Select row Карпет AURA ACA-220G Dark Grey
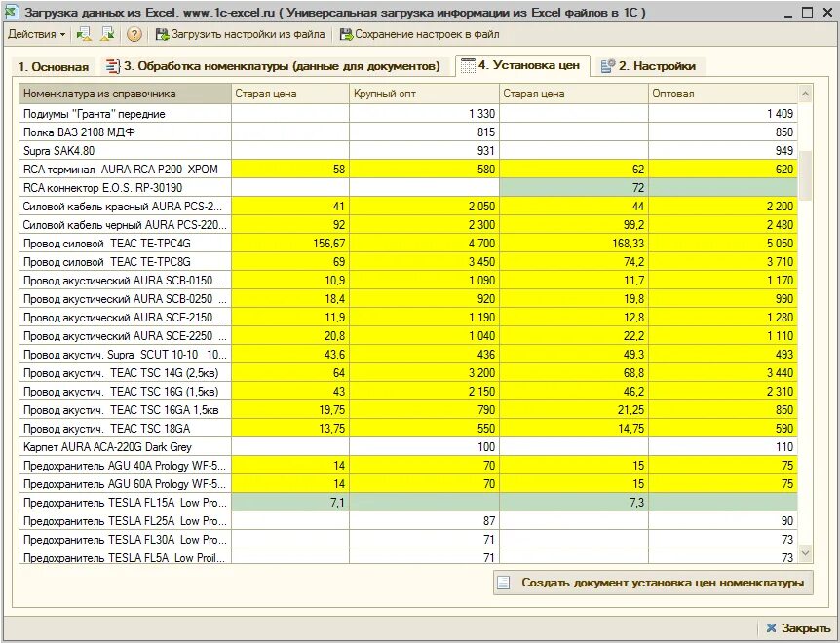The image size is (840, 643). coord(408,447)
